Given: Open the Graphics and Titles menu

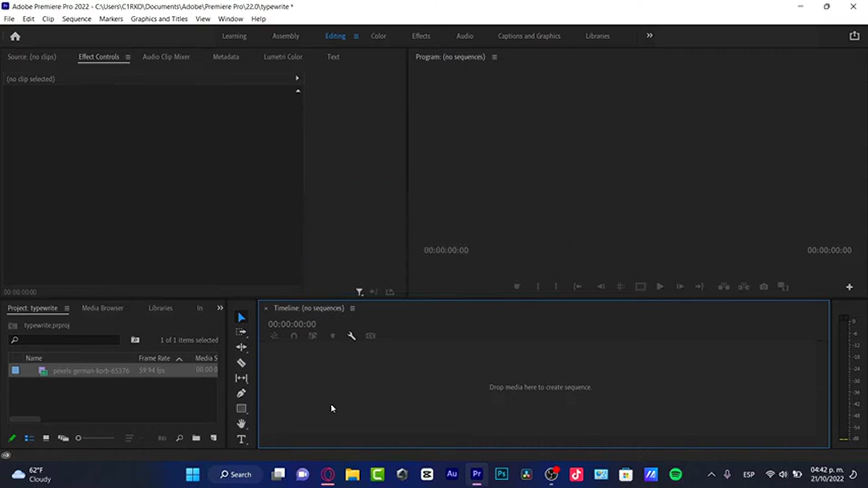Looking at the screenshot, I should click(x=159, y=19).
